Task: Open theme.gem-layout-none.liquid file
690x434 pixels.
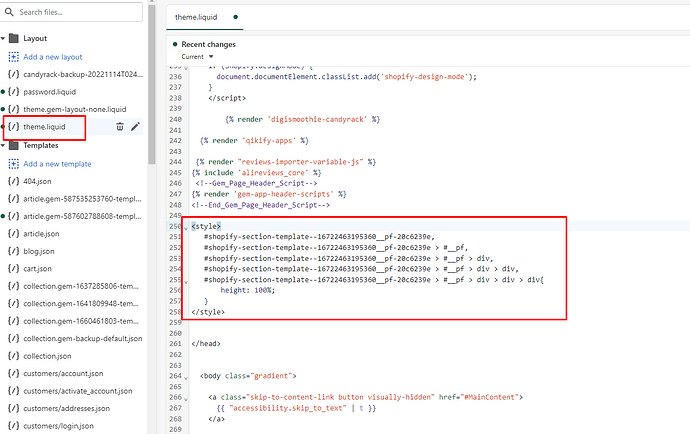Action: [74, 109]
